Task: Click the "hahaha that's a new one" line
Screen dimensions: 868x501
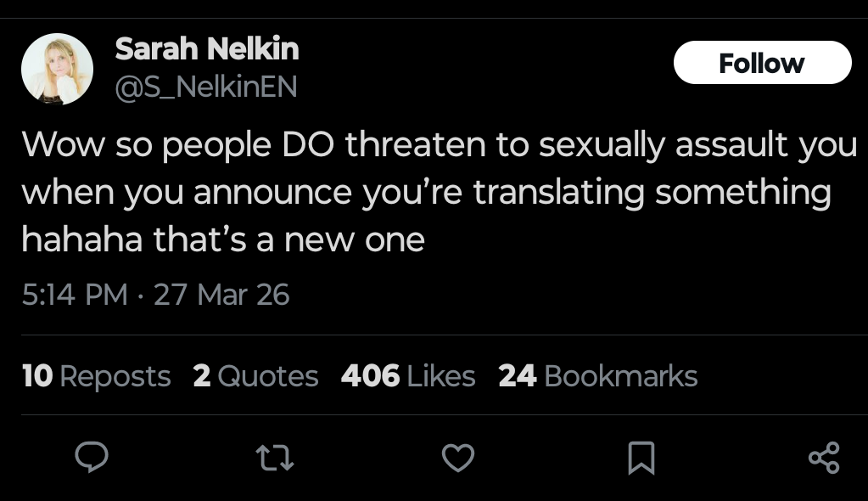Action: click(x=222, y=240)
